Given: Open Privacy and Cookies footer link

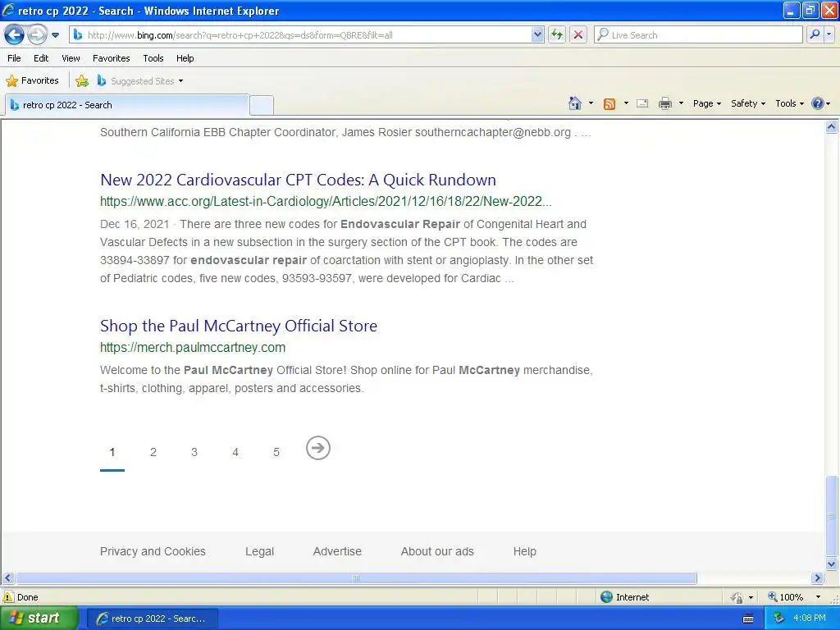Looking at the screenshot, I should (153, 551).
